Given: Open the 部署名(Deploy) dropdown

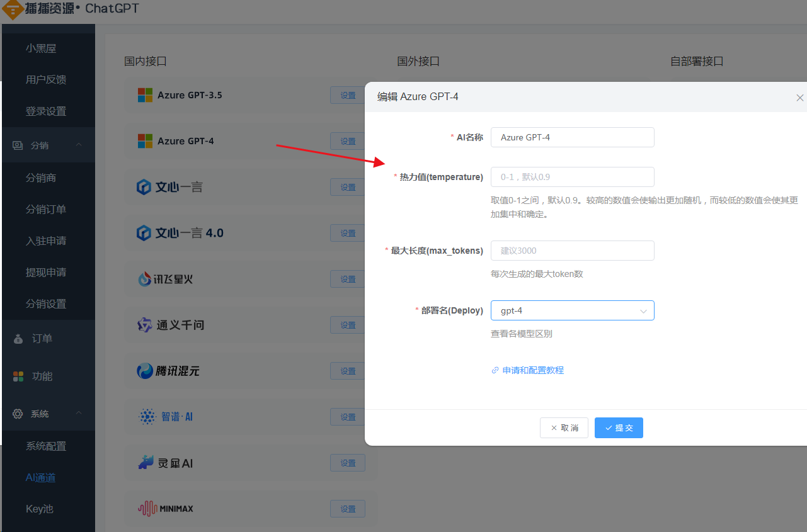Looking at the screenshot, I should [x=572, y=310].
